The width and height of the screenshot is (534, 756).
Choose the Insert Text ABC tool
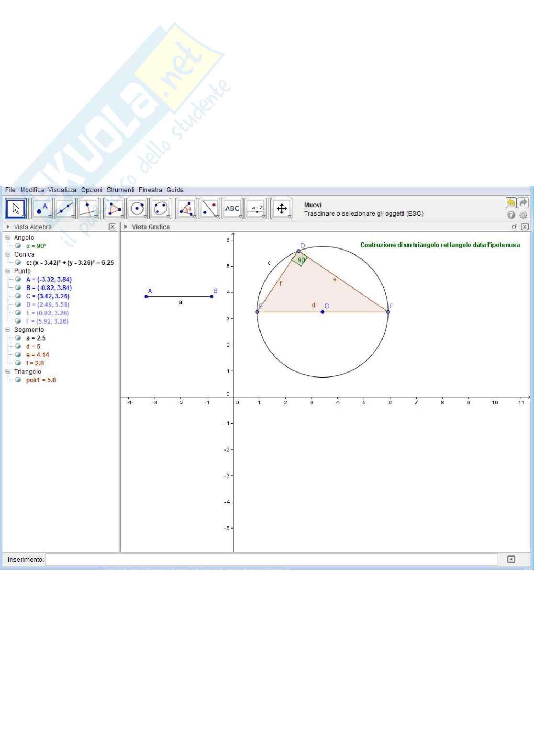coord(232,209)
